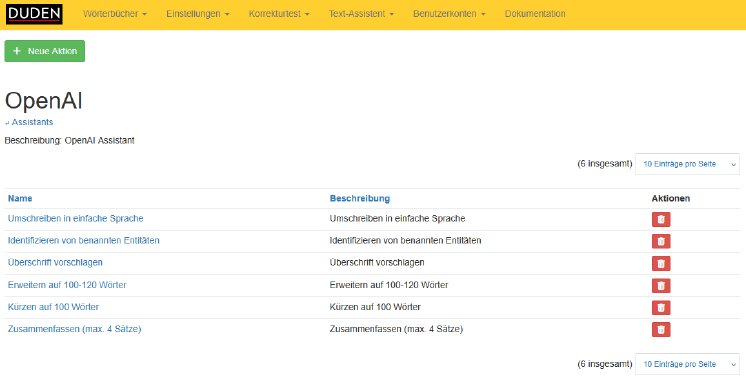The image size is (746, 383).
Task: Open 'Zusammenfassen (max. 4 Sätze)' action link
Action: click(74, 329)
